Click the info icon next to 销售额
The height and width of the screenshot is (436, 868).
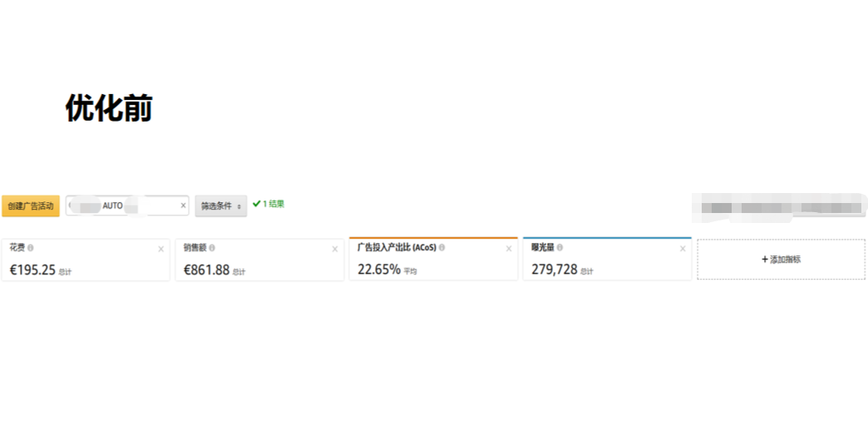(x=212, y=248)
